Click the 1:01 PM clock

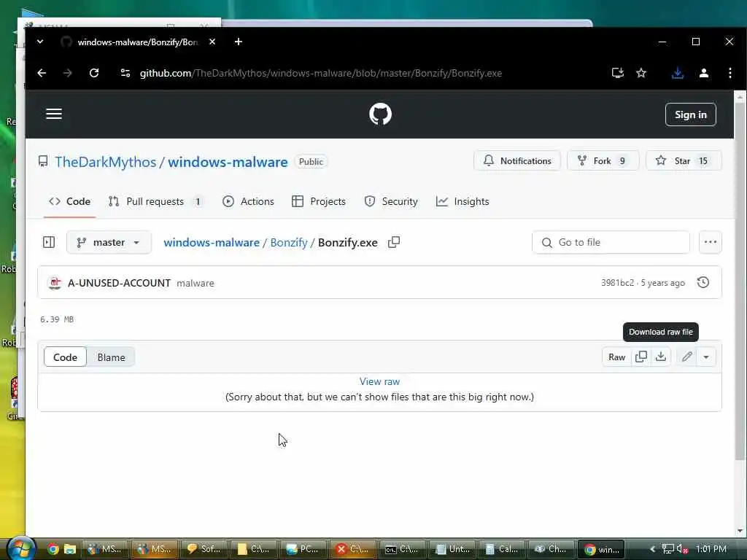point(711,549)
